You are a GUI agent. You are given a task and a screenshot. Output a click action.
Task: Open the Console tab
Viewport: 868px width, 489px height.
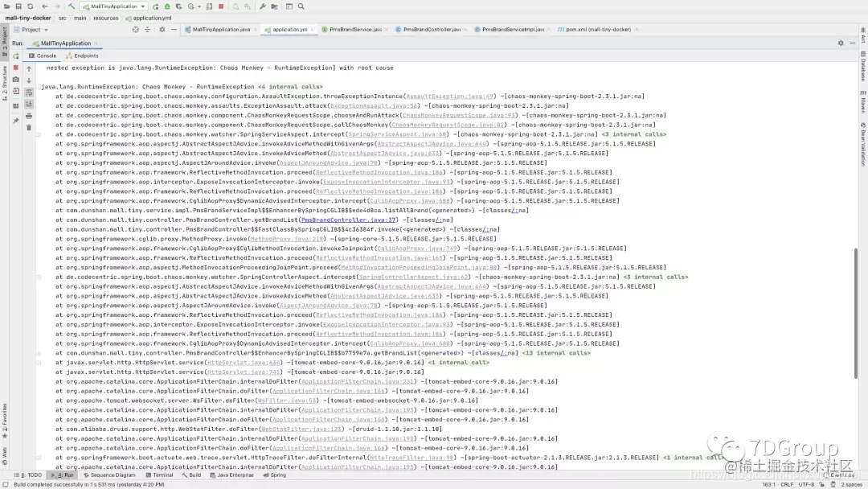43,56
